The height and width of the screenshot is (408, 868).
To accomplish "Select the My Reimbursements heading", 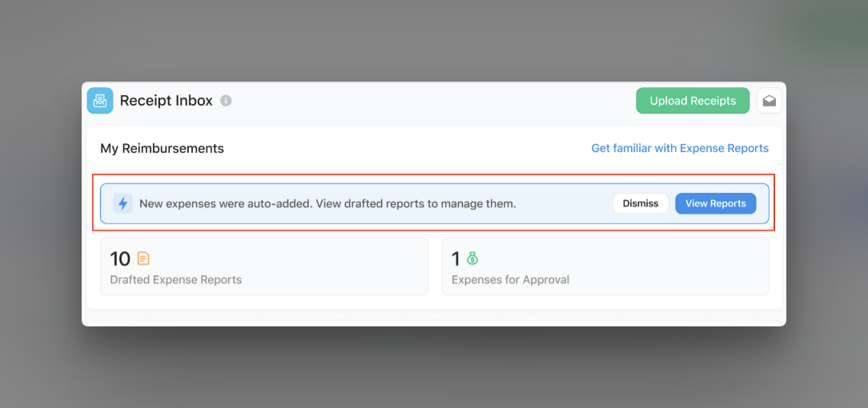I will coord(163,148).
